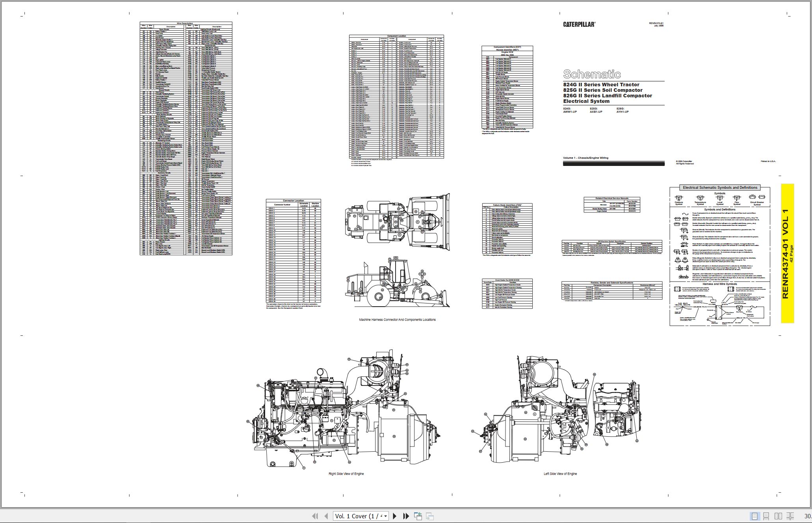Viewport: 812px width, 523px height.
Task: Click the Connector Location table header
Action: pyautogui.click(x=294, y=201)
